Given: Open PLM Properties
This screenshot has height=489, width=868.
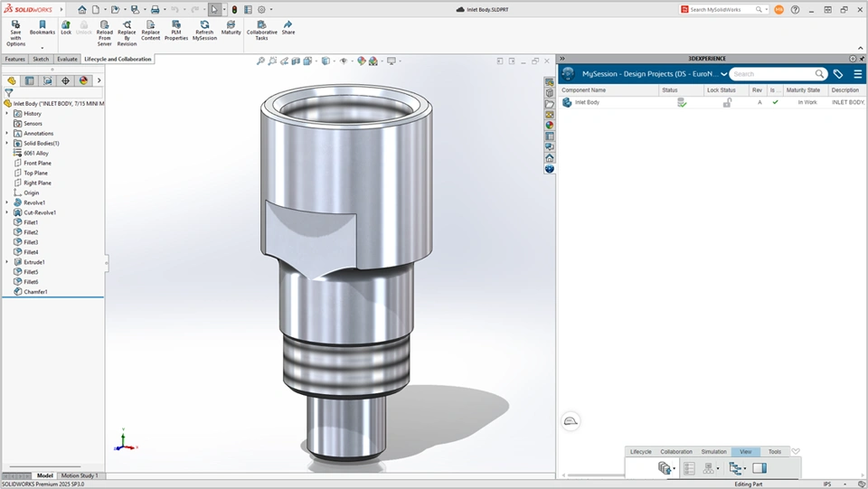Looking at the screenshot, I should pyautogui.click(x=176, y=26).
